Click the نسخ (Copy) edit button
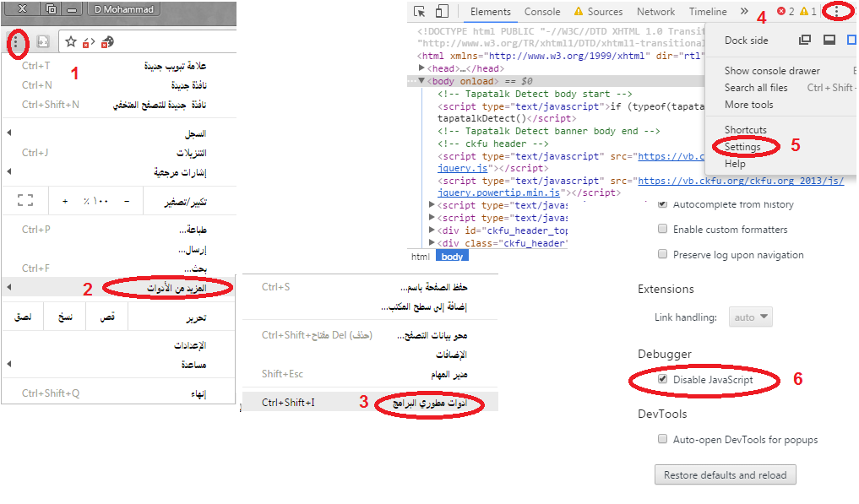This screenshot has width=859, height=504. tap(65, 317)
